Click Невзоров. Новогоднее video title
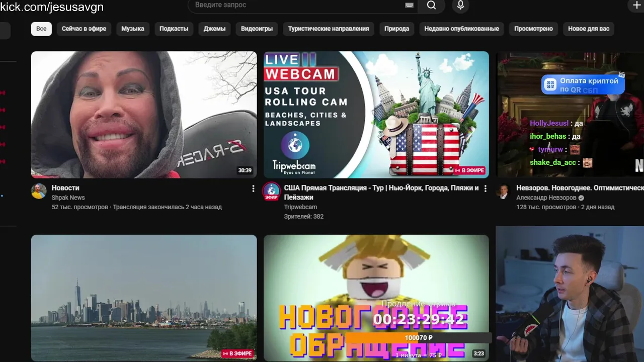Viewport: 644px width, 362px height. point(580,188)
